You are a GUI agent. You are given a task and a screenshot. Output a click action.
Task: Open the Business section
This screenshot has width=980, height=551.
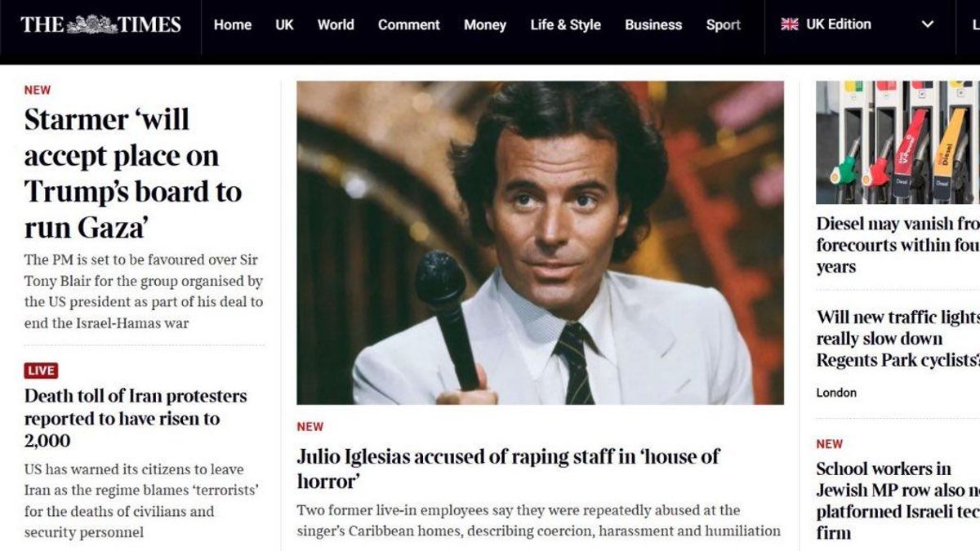click(653, 24)
